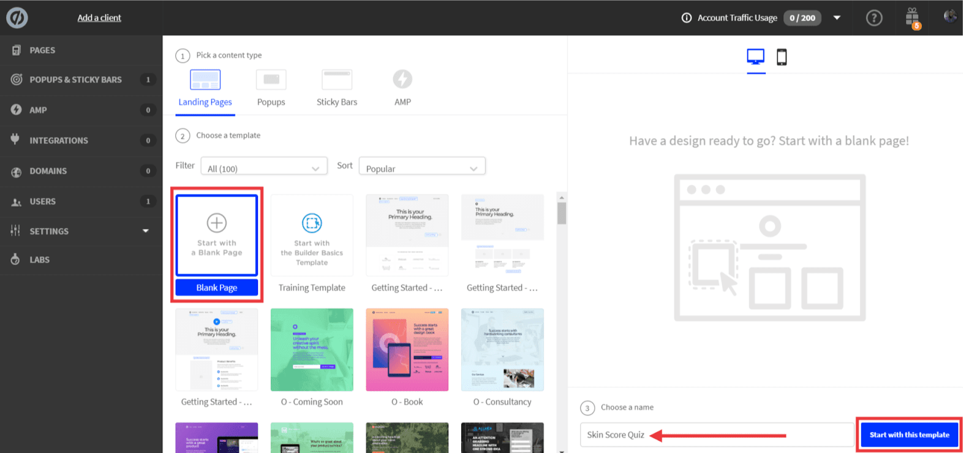Click the AMP lightning icon in sidebar
980x453 pixels.
pyautogui.click(x=17, y=110)
